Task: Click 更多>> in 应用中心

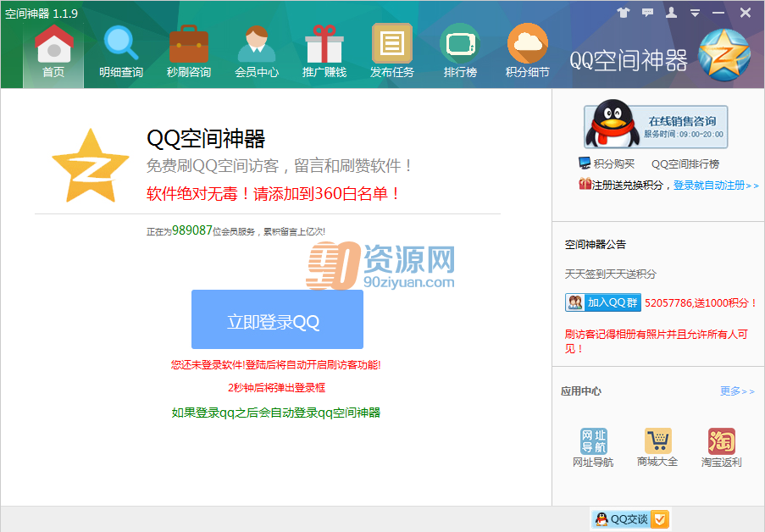Action: (737, 391)
